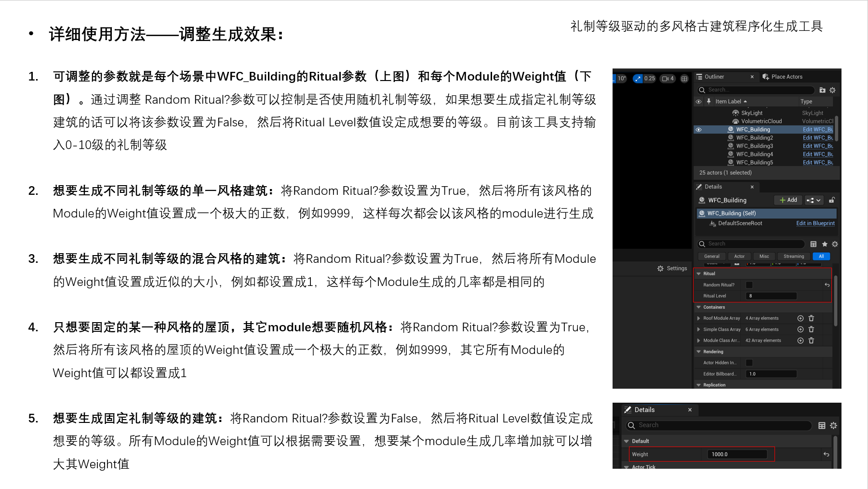The width and height of the screenshot is (868, 489).
Task: Click the visibility eye column header
Action: click(x=698, y=101)
